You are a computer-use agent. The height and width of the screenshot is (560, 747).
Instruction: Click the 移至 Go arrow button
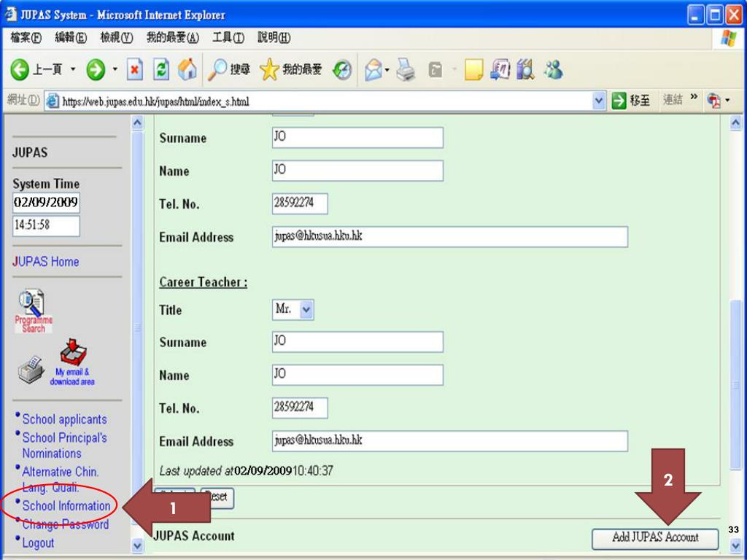(x=631, y=101)
